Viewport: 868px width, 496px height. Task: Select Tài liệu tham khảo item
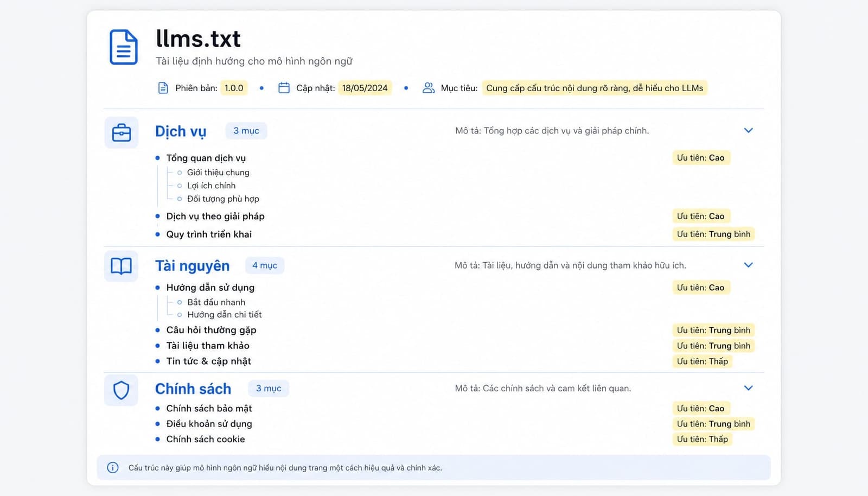pos(208,346)
